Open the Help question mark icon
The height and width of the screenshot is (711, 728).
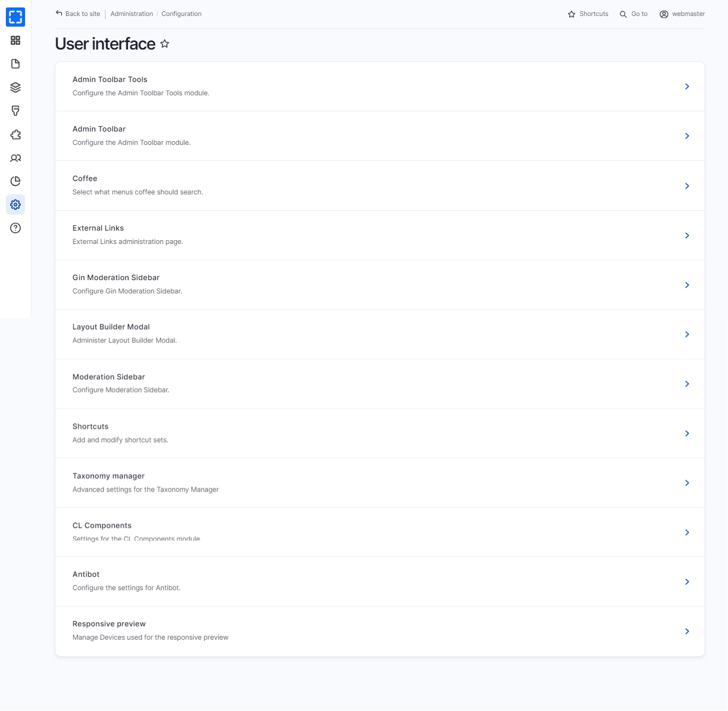(x=15, y=228)
